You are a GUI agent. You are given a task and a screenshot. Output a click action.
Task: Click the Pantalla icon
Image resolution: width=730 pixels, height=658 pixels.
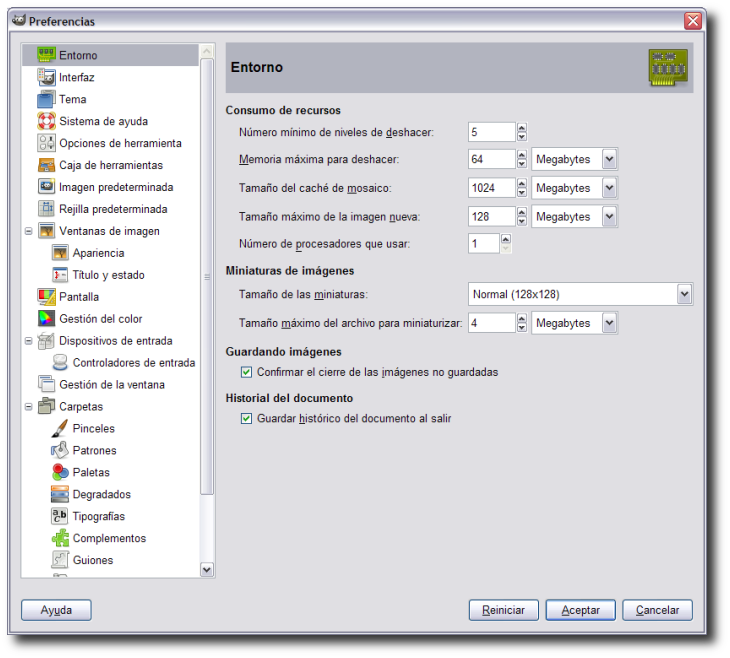[46, 297]
